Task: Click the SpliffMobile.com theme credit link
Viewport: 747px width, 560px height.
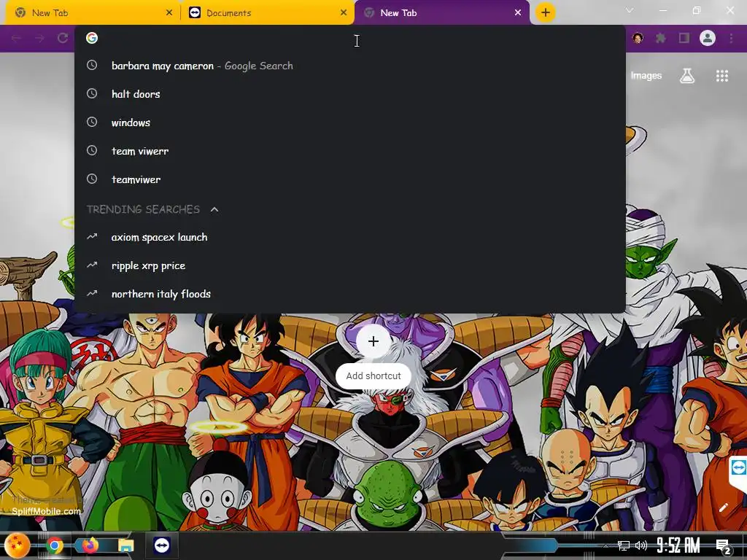Action: coord(46,511)
